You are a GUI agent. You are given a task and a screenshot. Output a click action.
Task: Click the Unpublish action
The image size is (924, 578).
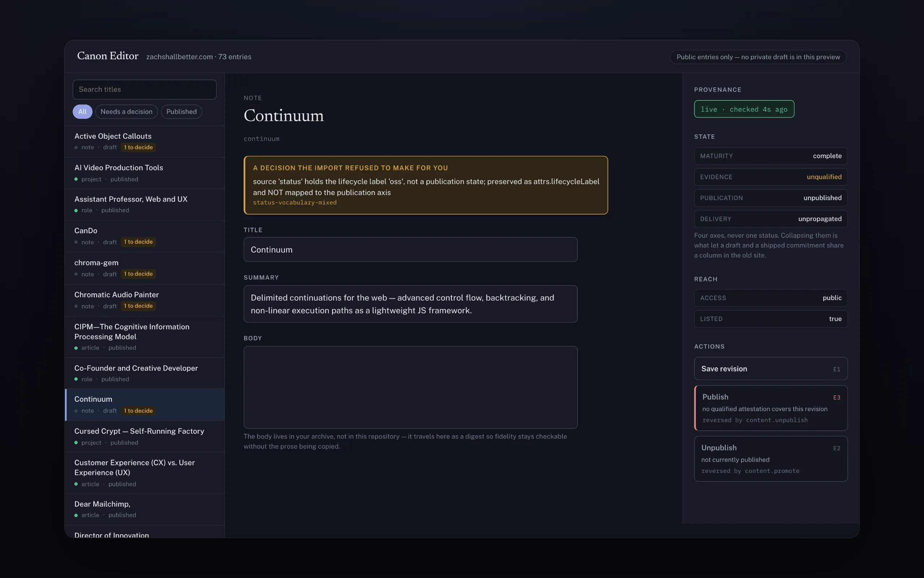click(x=771, y=459)
